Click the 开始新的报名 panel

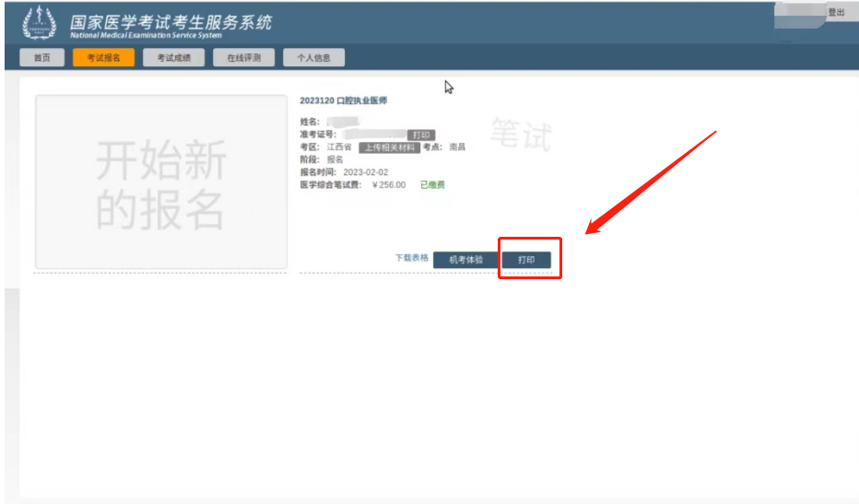[x=161, y=182]
